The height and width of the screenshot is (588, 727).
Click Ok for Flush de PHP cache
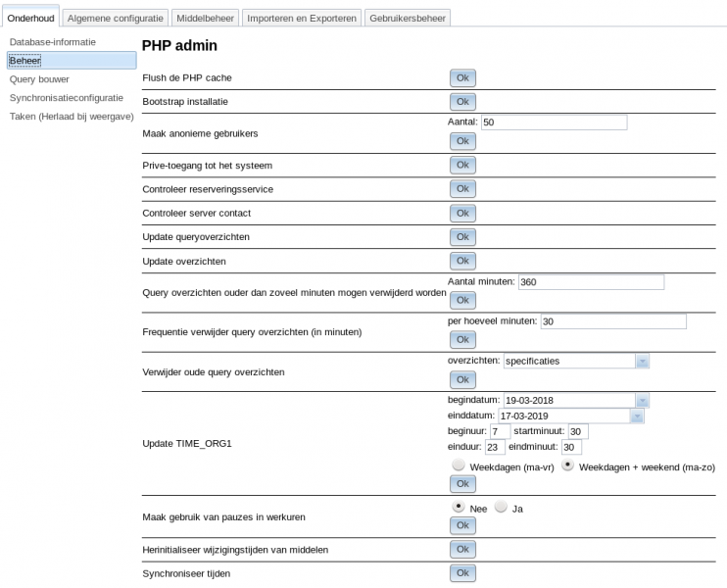[462, 77]
